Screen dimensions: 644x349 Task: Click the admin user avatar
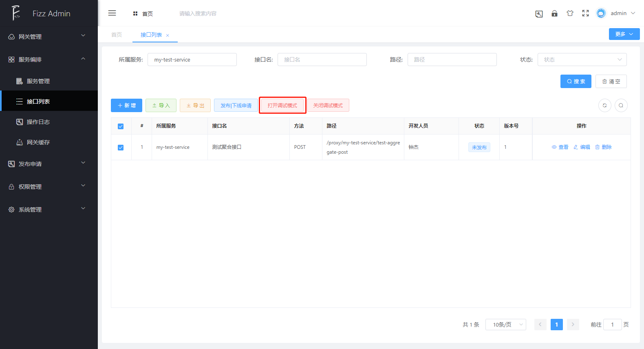[601, 13]
